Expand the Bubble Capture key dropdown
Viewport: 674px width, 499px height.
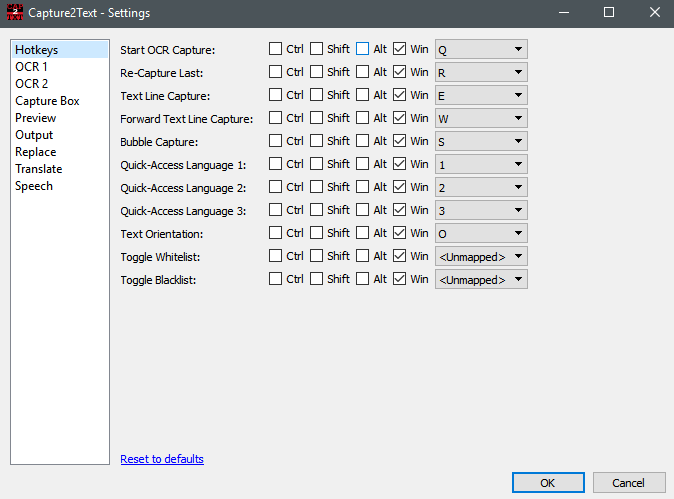click(x=481, y=141)
